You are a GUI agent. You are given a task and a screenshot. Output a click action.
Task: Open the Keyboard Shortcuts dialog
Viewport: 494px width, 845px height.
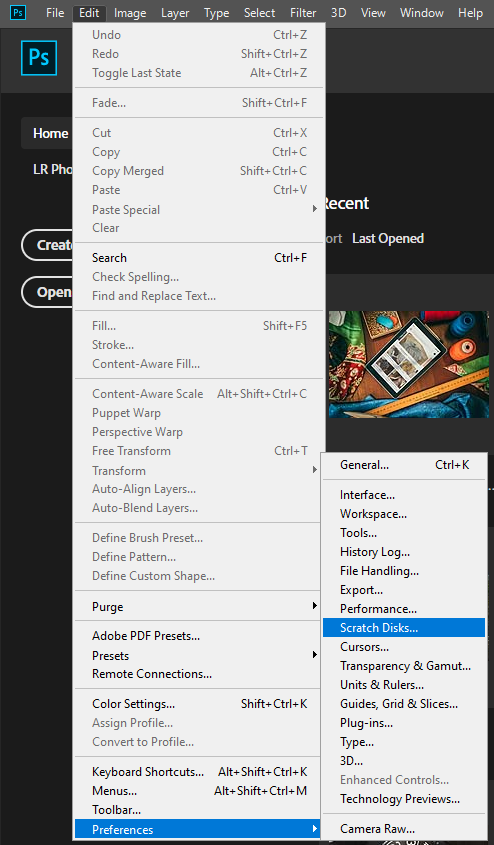tap(199, 772)
